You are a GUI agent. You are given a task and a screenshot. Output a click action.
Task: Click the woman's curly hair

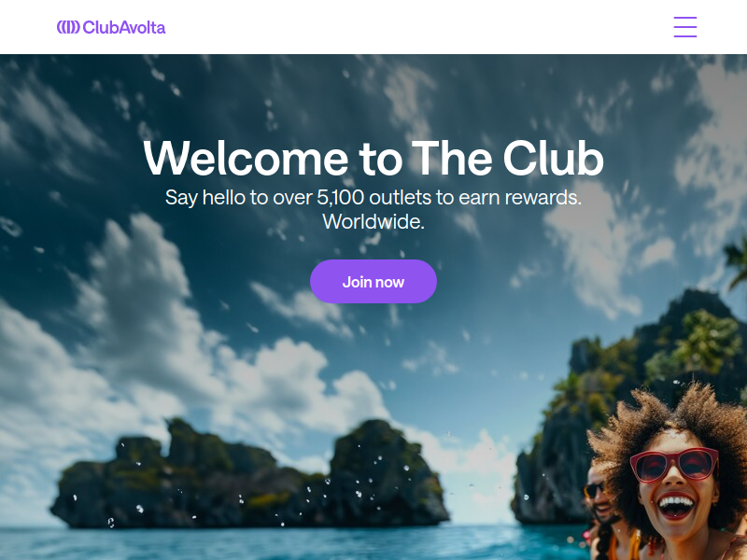pyautogui.click(x=667, y=419)
